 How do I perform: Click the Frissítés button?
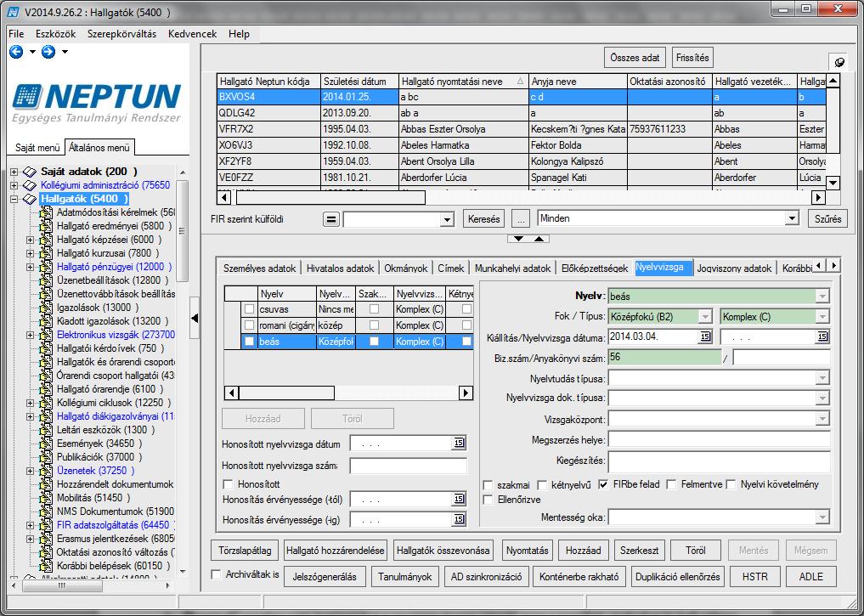692,58
